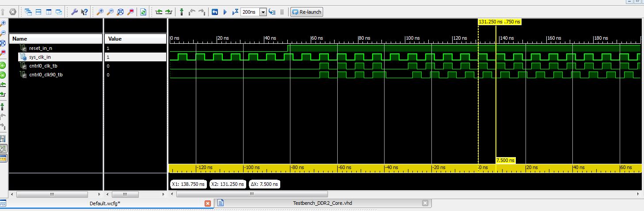Click the cntrl0_clk90_tb waveform trace
Viewport: 644px width, 211px height.
[x=405, y=75]
